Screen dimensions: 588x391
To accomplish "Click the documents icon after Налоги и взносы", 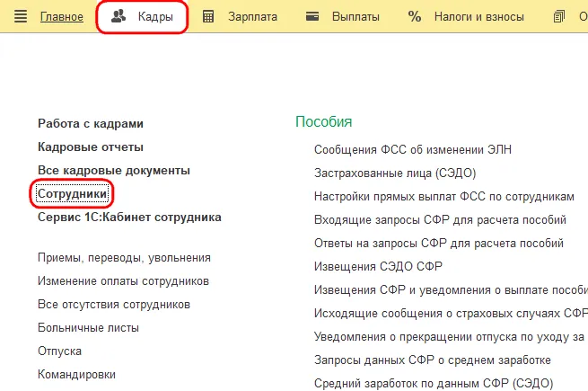I will (558, 16).
